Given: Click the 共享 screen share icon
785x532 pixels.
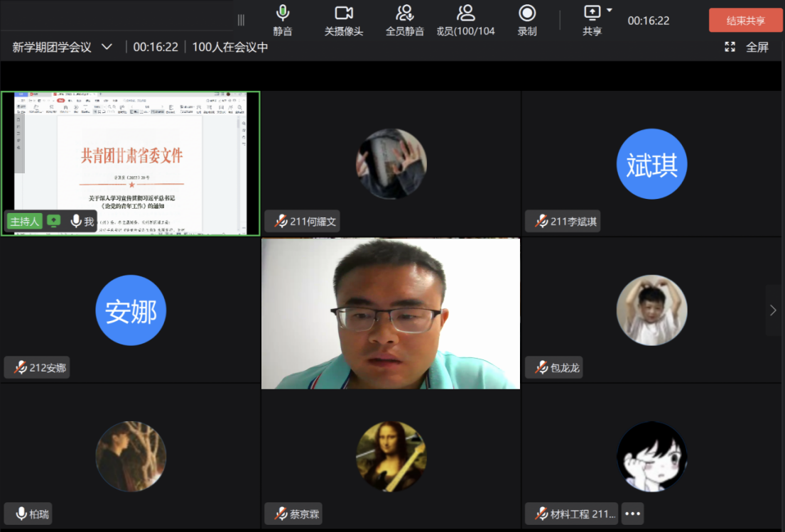Looking at the screenshot, I should [x=591, y=12].
